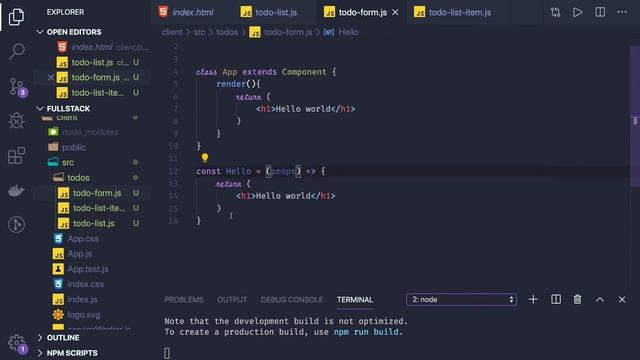Open the Search view
This screenshot has height=360, width=640.
tap(16, 51)
